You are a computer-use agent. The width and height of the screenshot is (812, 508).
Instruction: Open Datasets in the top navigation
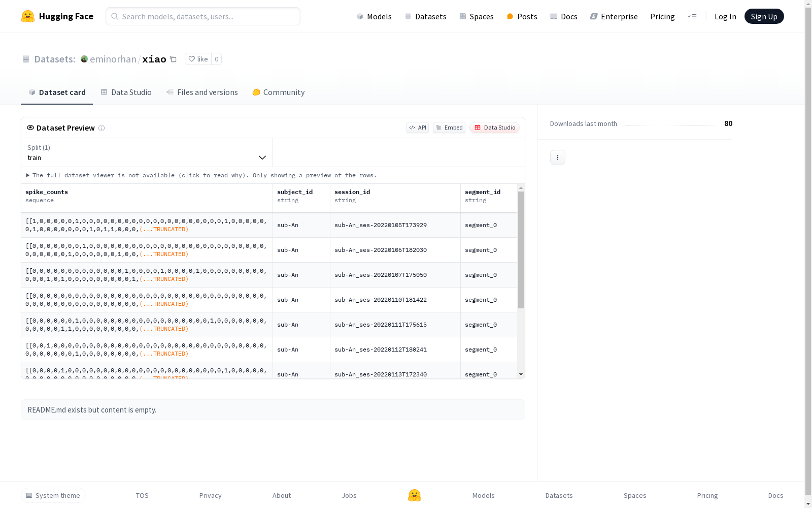coord(425,16)
